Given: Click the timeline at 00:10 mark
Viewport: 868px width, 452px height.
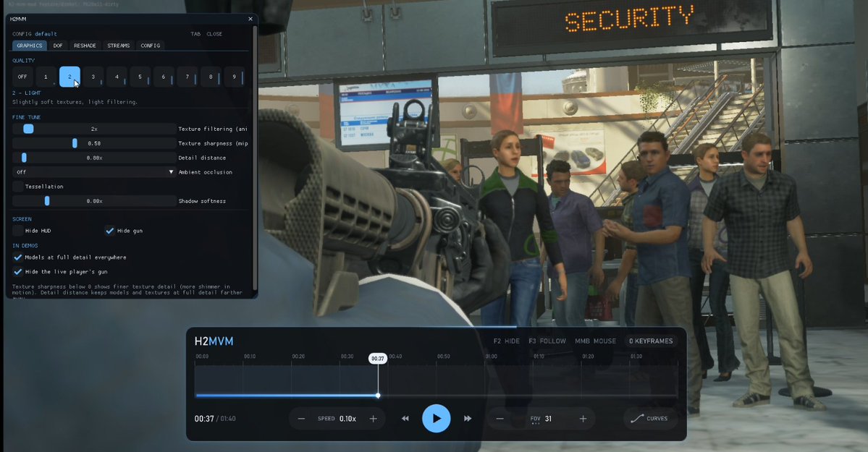Looking at the screenshot, I should (250, 357).
